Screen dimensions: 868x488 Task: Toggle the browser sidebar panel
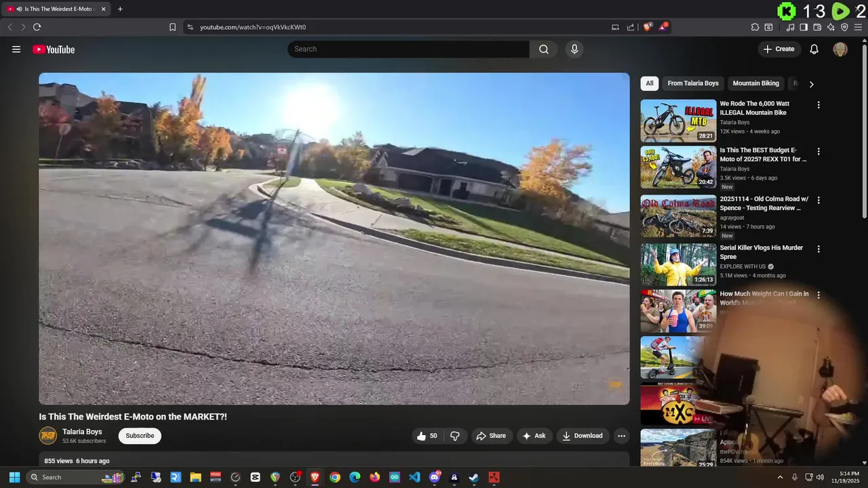coord(804,27)
